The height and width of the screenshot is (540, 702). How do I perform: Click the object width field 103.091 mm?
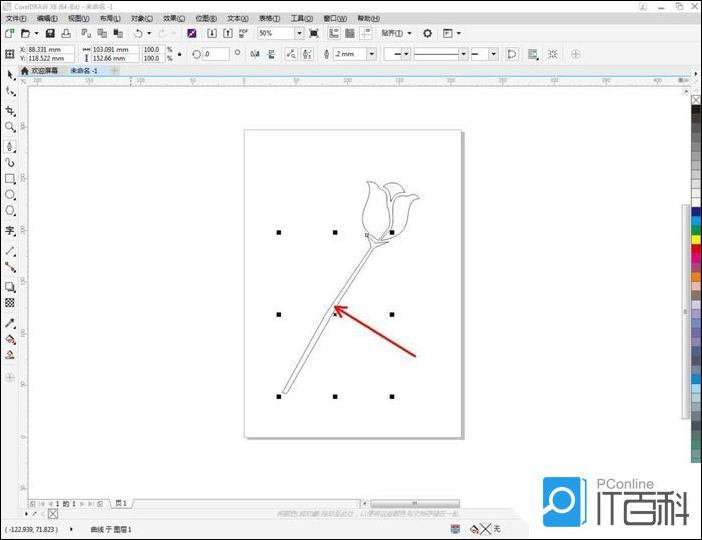115,49
